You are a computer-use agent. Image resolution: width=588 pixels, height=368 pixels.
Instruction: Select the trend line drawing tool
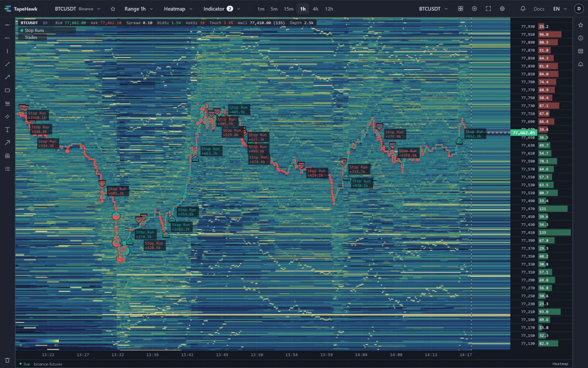pos(7,64)
